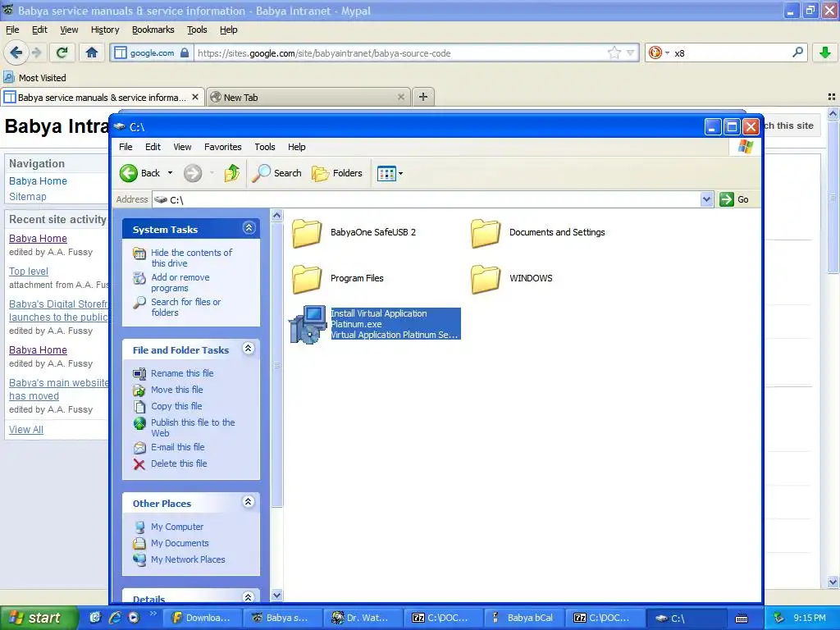Click Sitemap link in Navigation
This screenshot has width=840, height=630.
pyautogui.click(x=28, y=197)
